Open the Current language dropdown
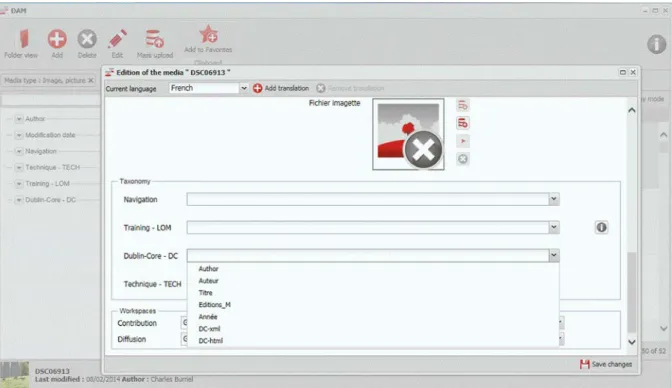The image size is (672, 388). (244, 88)
